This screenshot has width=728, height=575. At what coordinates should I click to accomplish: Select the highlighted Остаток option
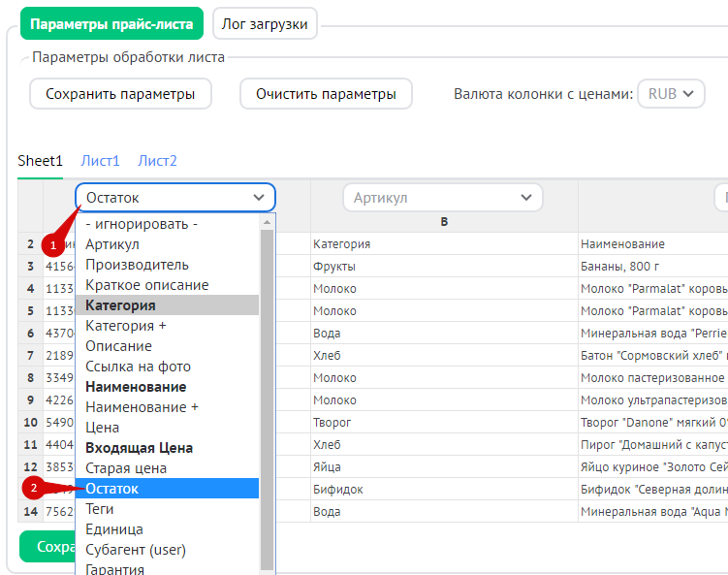112,489
